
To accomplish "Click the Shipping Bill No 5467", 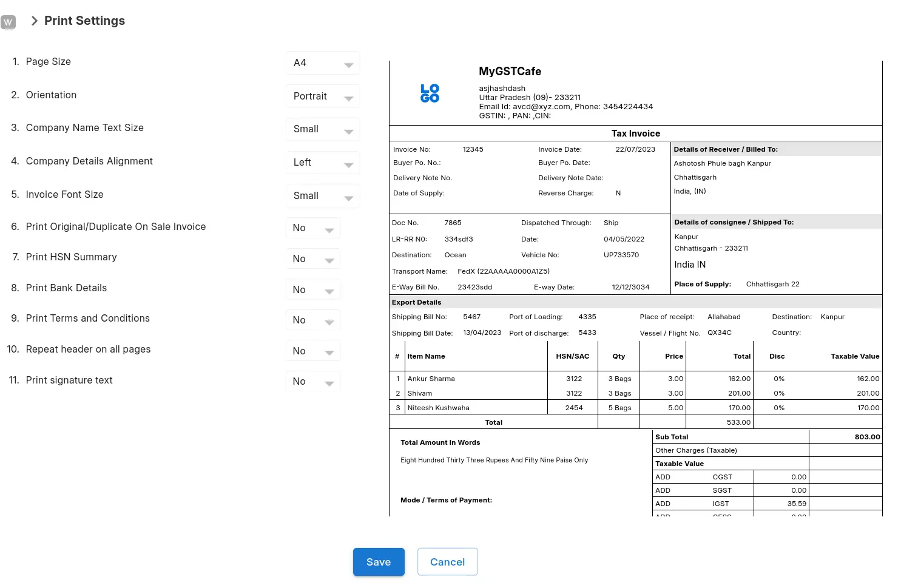I will click(x=471, y=317).
